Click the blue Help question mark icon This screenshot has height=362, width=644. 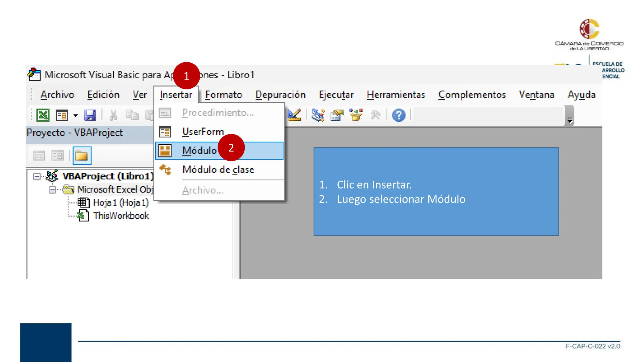(x=399, y=115)
